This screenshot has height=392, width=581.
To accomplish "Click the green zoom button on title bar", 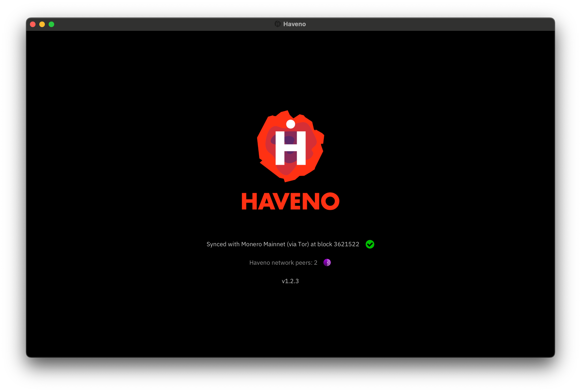I will click(x=51, y=24).
